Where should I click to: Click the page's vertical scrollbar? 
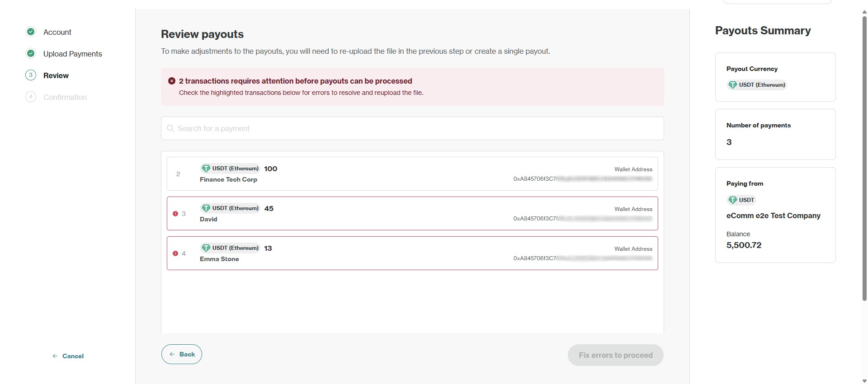[x=864, y=158]
